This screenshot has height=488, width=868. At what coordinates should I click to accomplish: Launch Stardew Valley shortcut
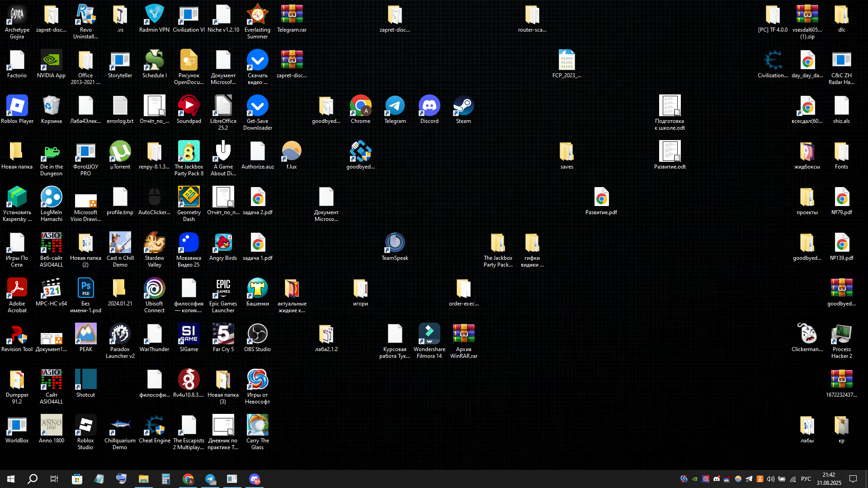click(x=155, y=250)
